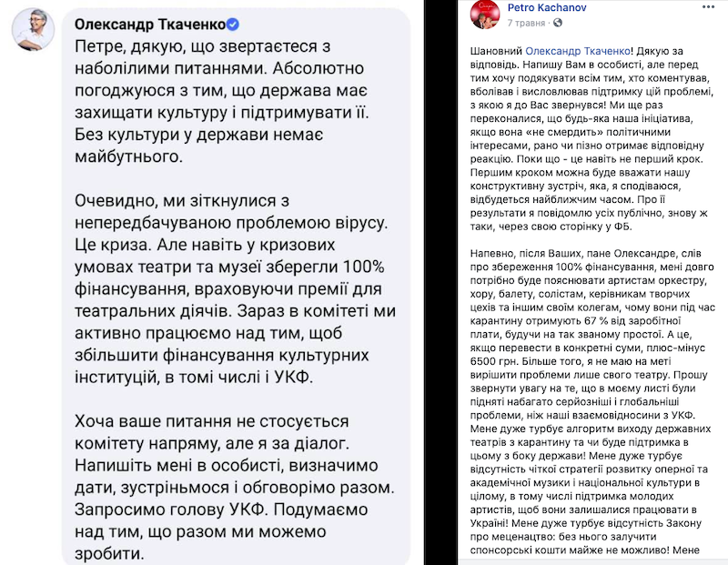Screen dimensions: 728x565
Task: Click the final comment word 'зробити.'
Action: click(109, 553)
